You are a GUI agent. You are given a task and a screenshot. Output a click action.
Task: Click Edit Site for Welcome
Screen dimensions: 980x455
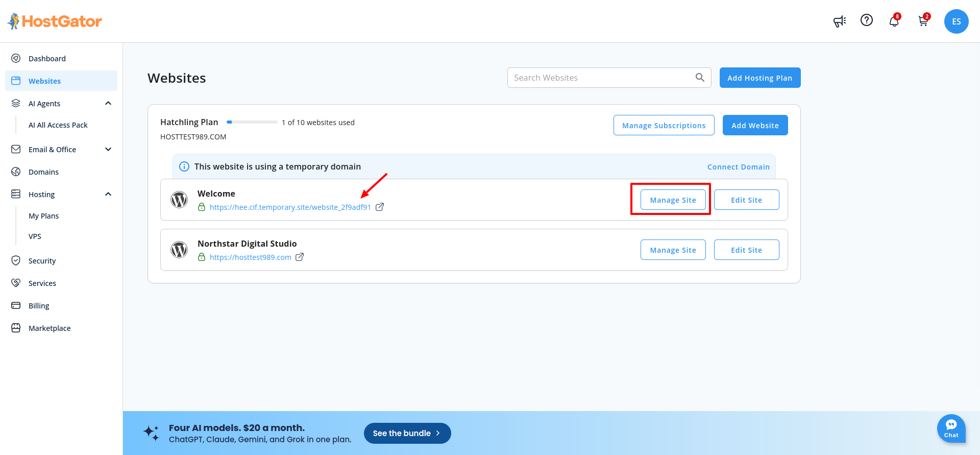(747, 200)
